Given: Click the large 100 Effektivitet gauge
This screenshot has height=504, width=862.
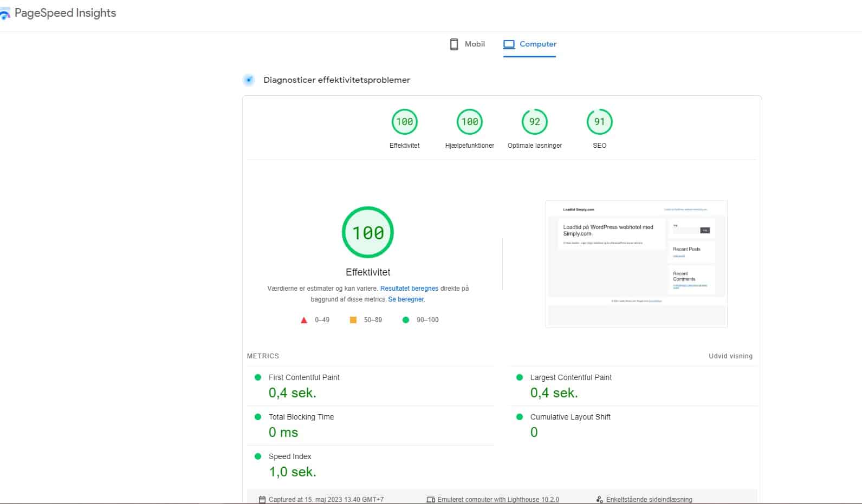Looking at the screenshot, I should 368,232.
